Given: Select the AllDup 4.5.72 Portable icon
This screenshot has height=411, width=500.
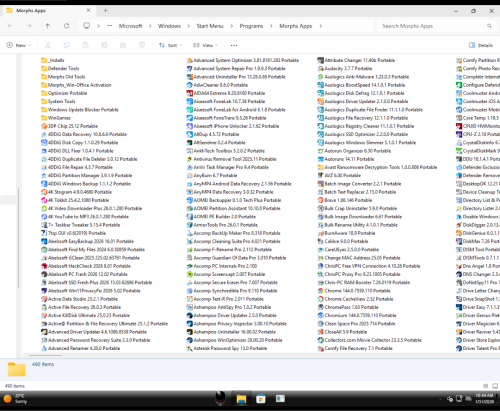Looking at the screenshot, I should click(189, 134).
